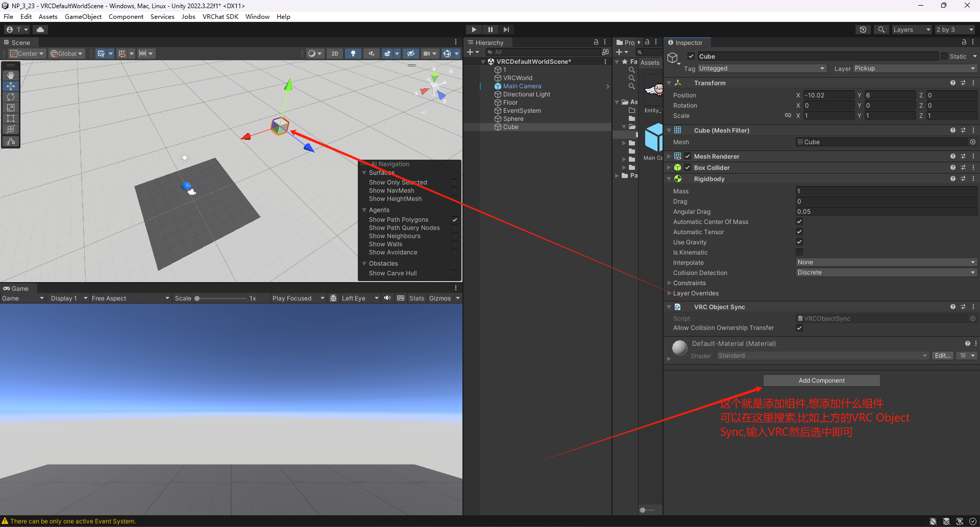Open the cloud services icon
This screenshot has width=980, height=527.
click(x=40, y=30)
